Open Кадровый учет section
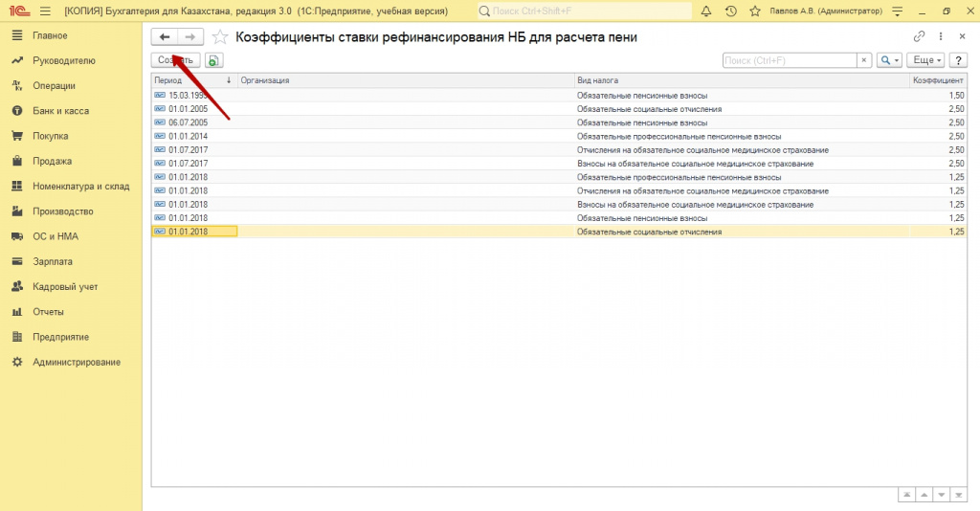Image resolution: width=980 pixels, height=511 pixels. (x=65, y=287)
